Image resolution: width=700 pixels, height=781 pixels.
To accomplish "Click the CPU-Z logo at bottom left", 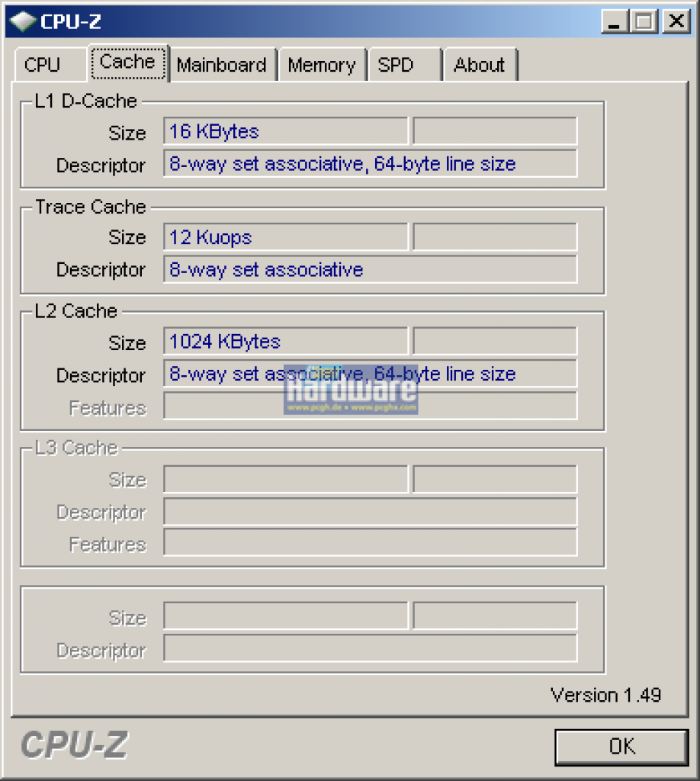I will [x=74, y=745].
